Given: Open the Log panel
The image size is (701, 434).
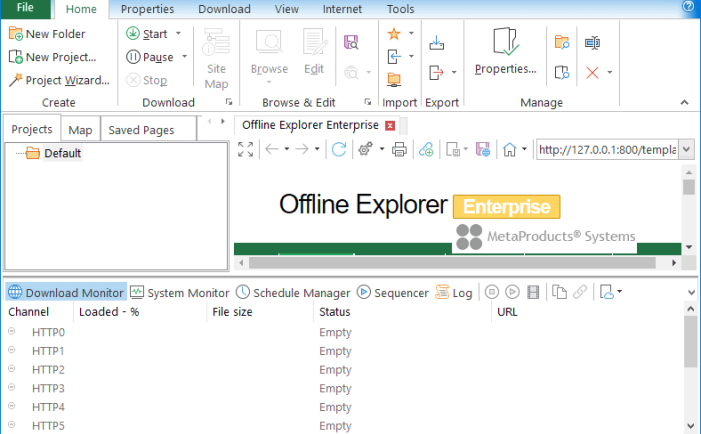Looking at the screenshot, I should [453, 293].
